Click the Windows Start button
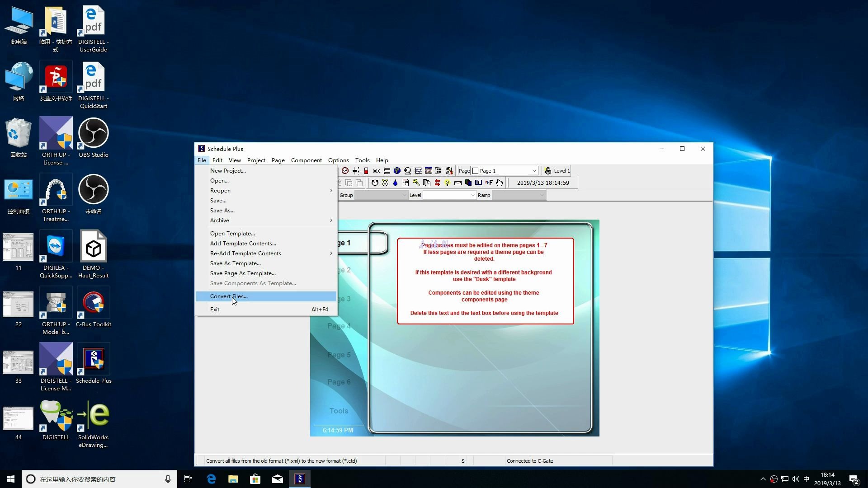This screenshot has height=488, width=868. (x=11, y=479)
